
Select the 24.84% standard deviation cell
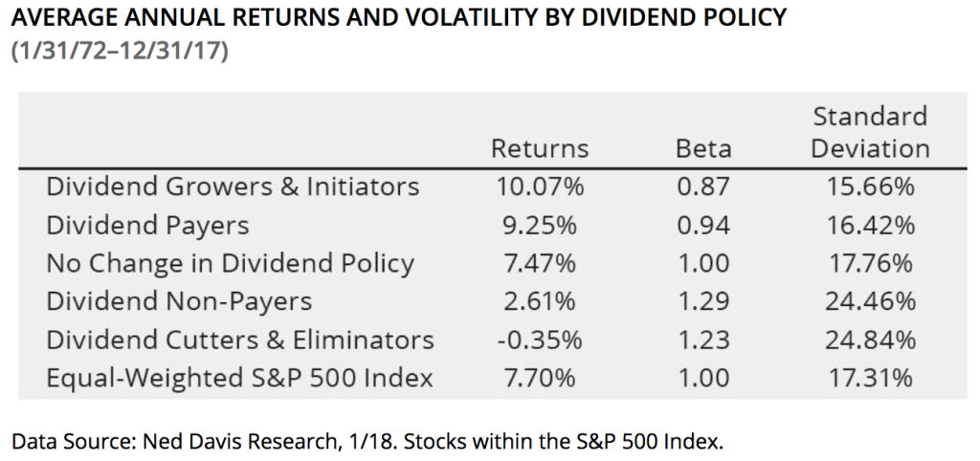point(870,340)
